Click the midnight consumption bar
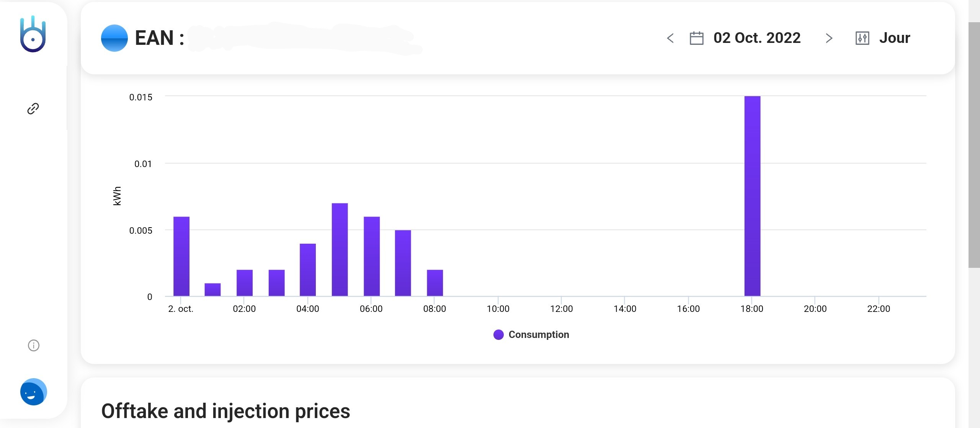This screenshot has height=428, width=980. (x=181, y=256)
